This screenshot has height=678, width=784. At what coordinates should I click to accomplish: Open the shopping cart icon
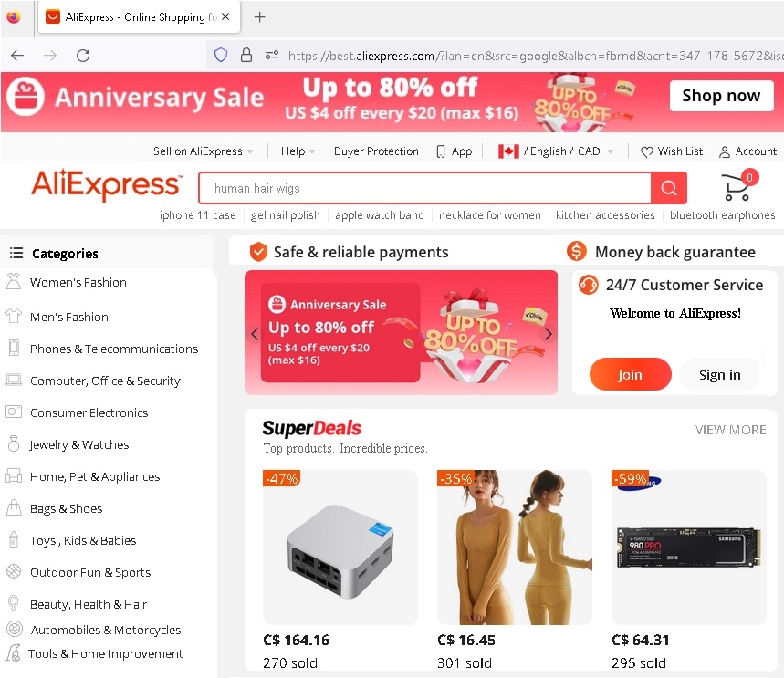736,187
